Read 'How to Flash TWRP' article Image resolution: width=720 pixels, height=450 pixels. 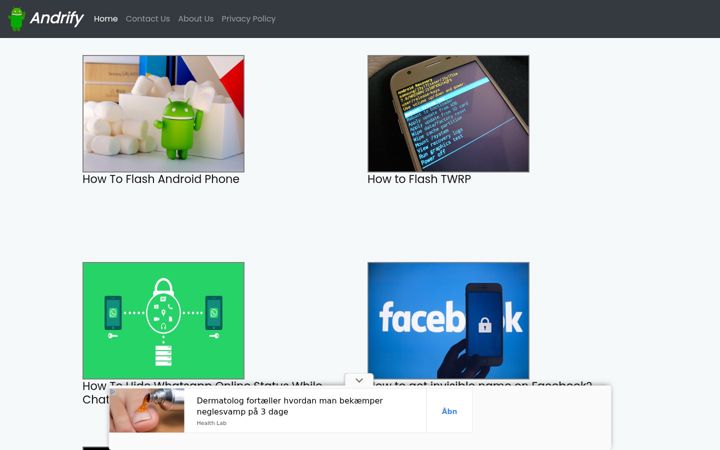[x=419, y=179]
